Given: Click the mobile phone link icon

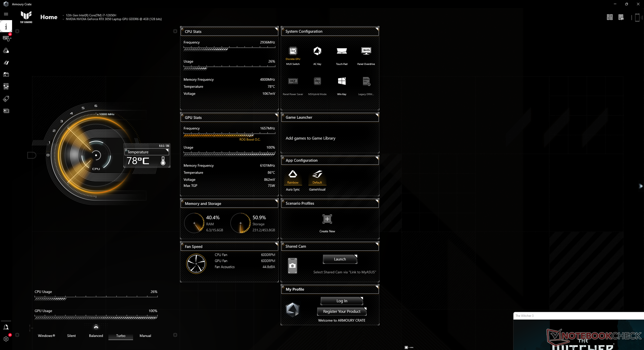Looking at the screenshot, I should click(x=637, y=17).
